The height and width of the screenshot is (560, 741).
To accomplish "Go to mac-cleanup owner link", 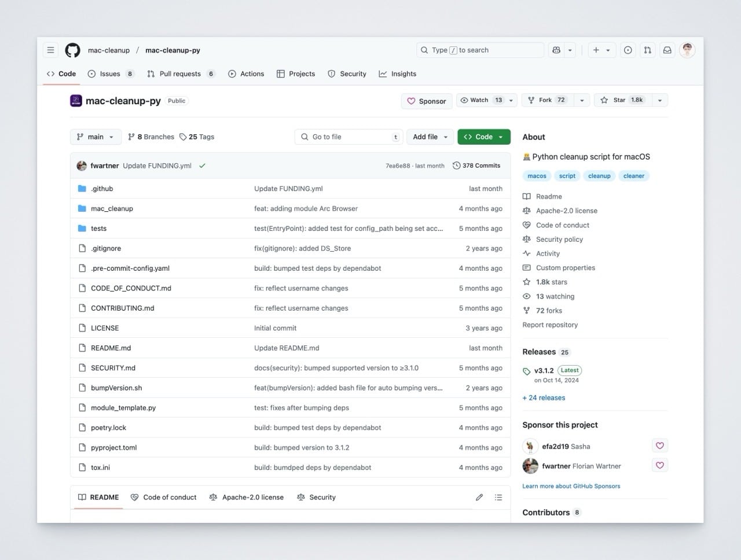I will (x=109, y=50).
